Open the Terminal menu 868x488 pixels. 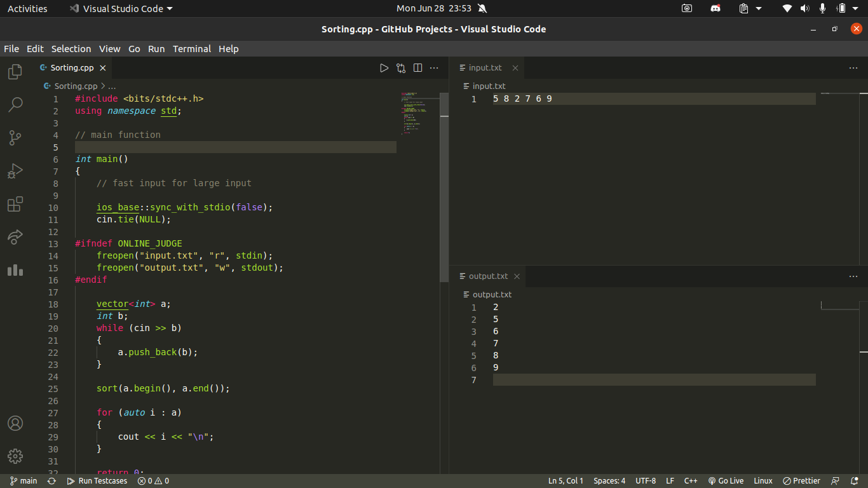point(192,48)
